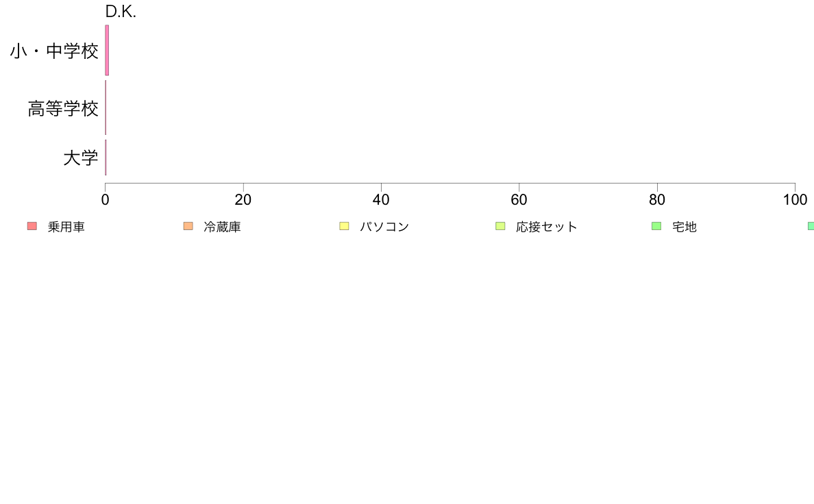The width and height of the screenshot is (814, 504).
Task: Click the D.K. chart title
Action: click(x=121, y=12)
